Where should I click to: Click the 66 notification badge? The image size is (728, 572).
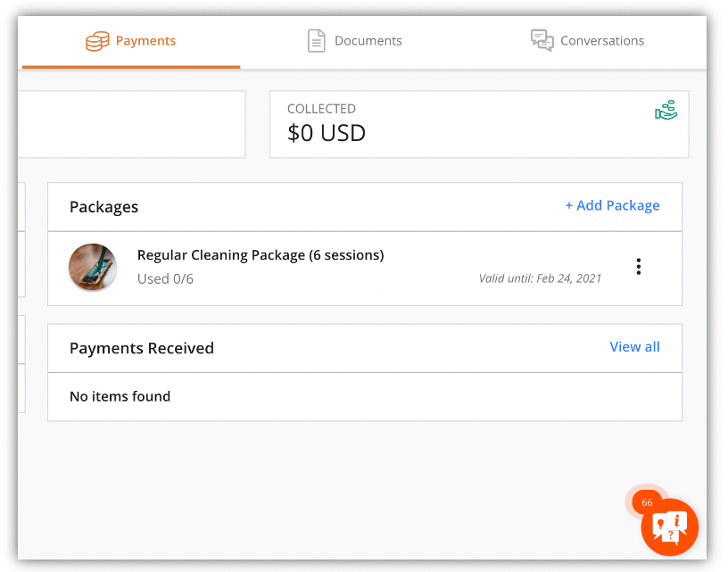click(647, 502)
